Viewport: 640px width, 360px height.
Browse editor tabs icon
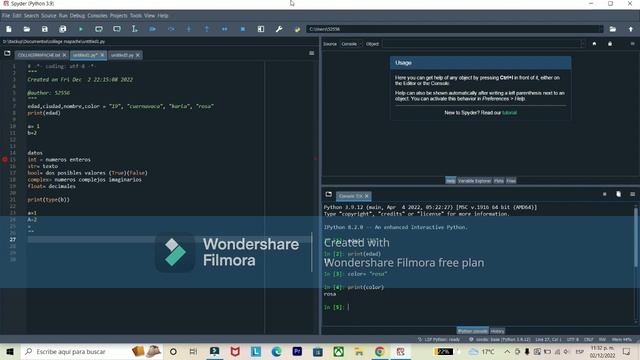click(7, 53)
